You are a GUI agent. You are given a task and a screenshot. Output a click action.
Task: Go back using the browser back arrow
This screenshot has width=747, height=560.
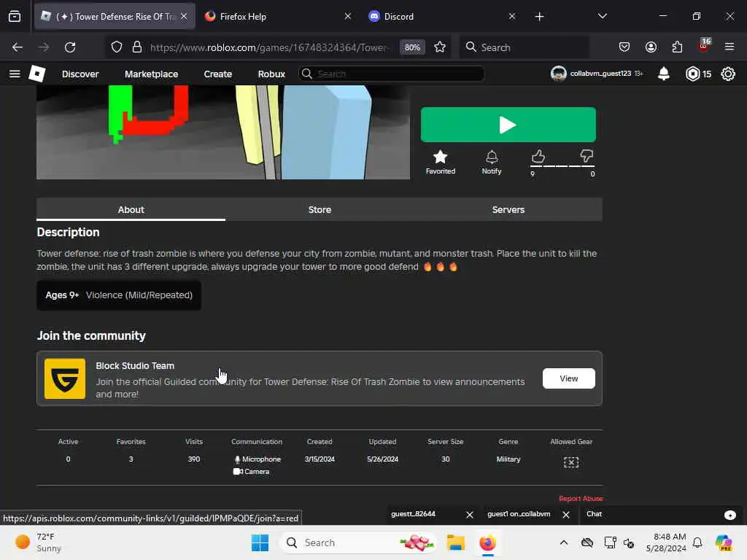point(18,47)
